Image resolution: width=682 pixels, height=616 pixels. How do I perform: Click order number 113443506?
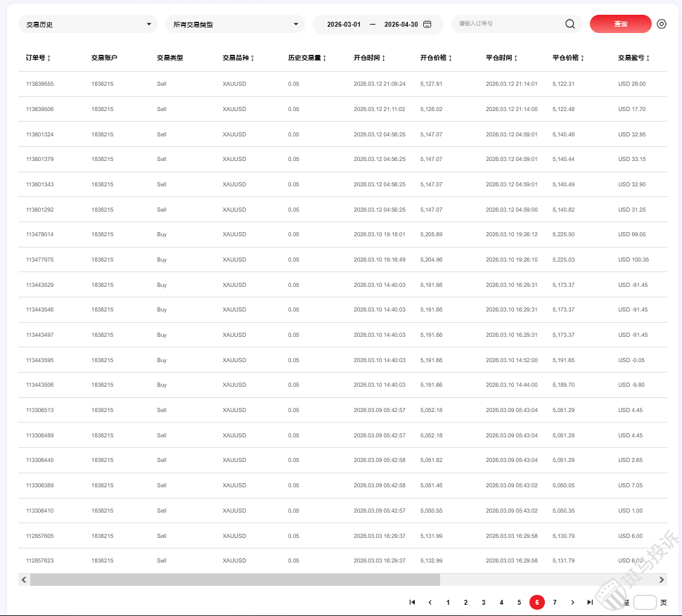[x=39, y=385]
